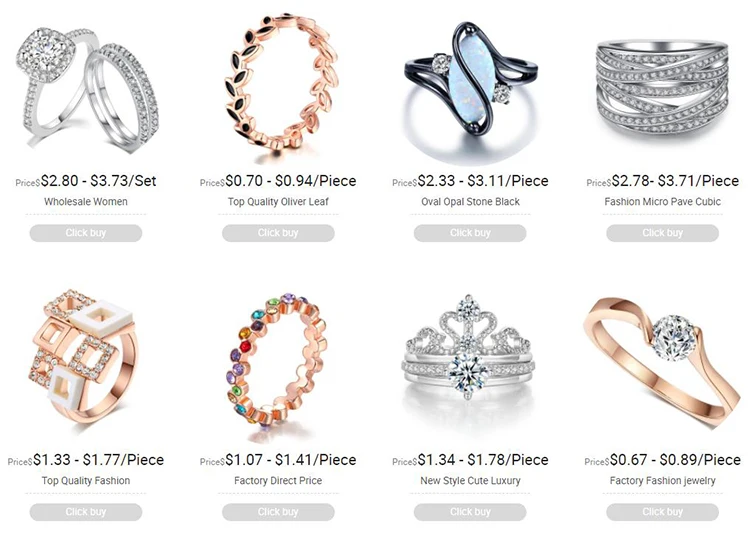
Task: Open the micro pave cubic wide ring image
Action: (662, 88)
